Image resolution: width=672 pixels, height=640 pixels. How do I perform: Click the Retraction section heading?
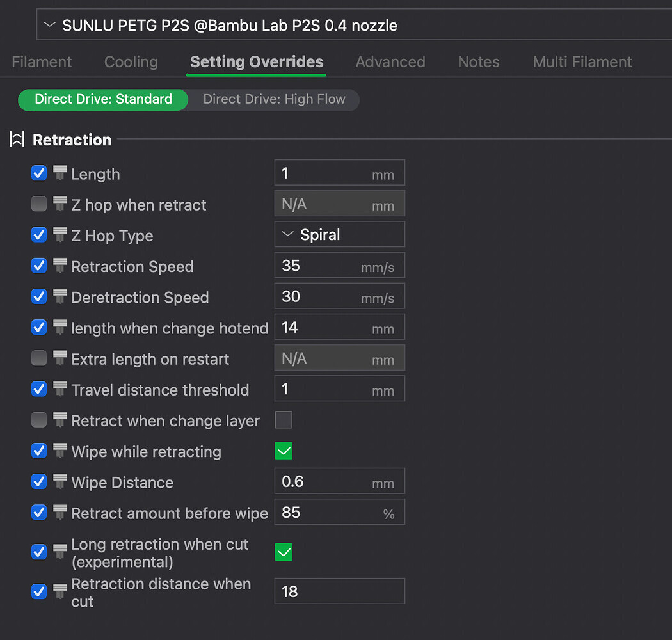(72, 140)
